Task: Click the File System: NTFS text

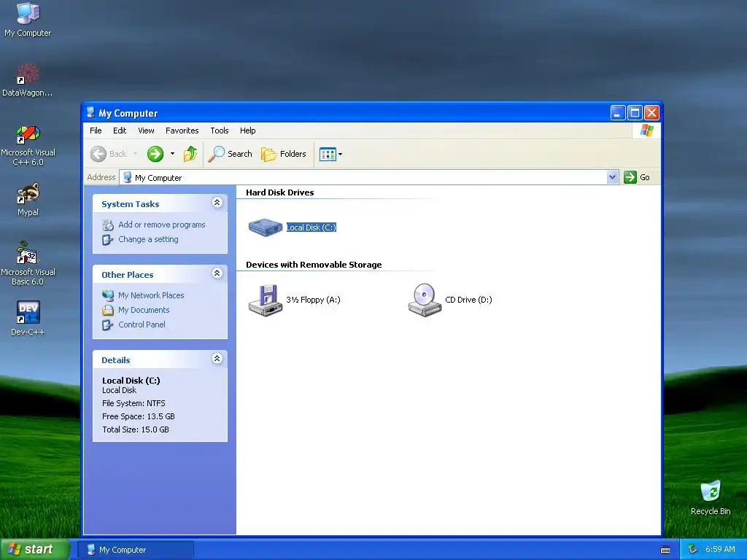Action: click(133, 403)
